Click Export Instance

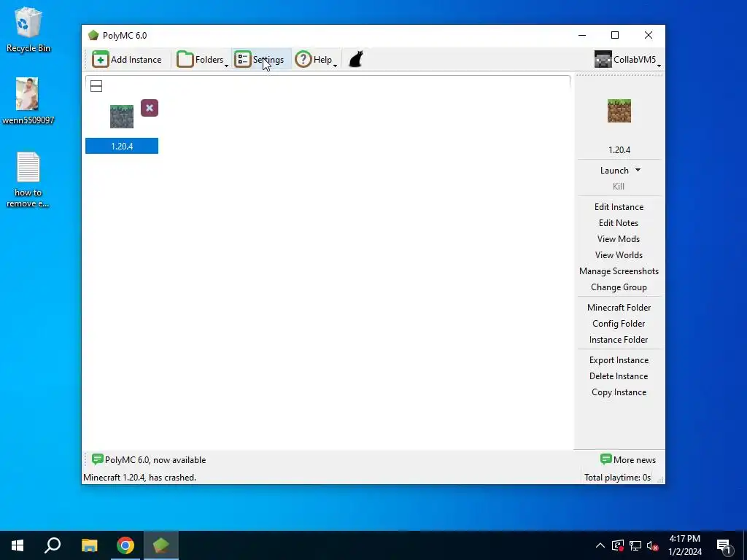click(x=619, y=360)
